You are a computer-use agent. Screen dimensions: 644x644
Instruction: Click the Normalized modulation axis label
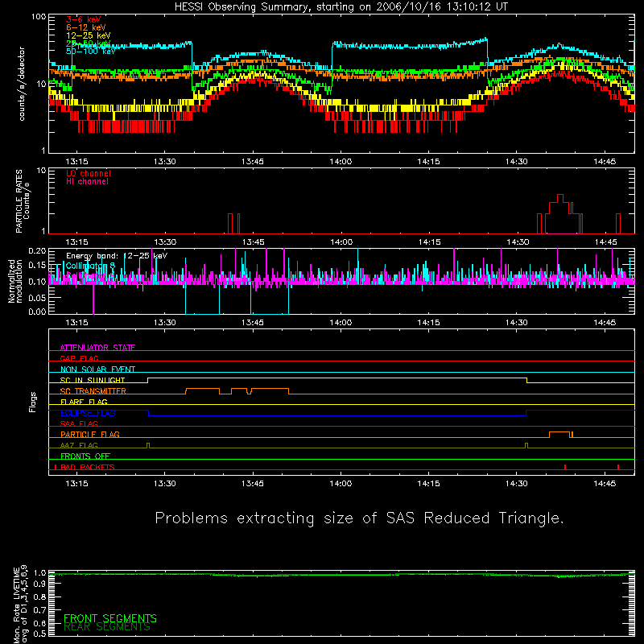pyautogui.click(x=14, y=281)
